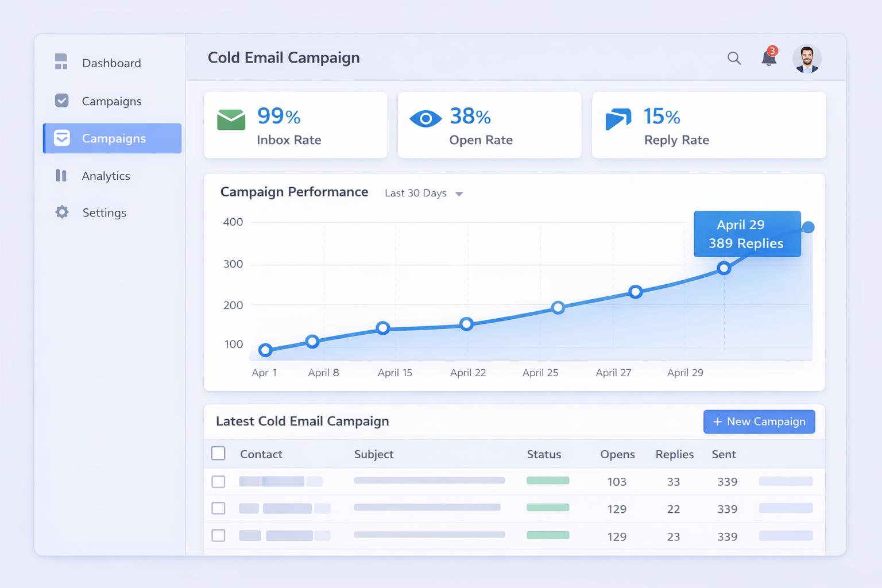
Task: Open the notifications bell icon
Action: click(768, 58)
